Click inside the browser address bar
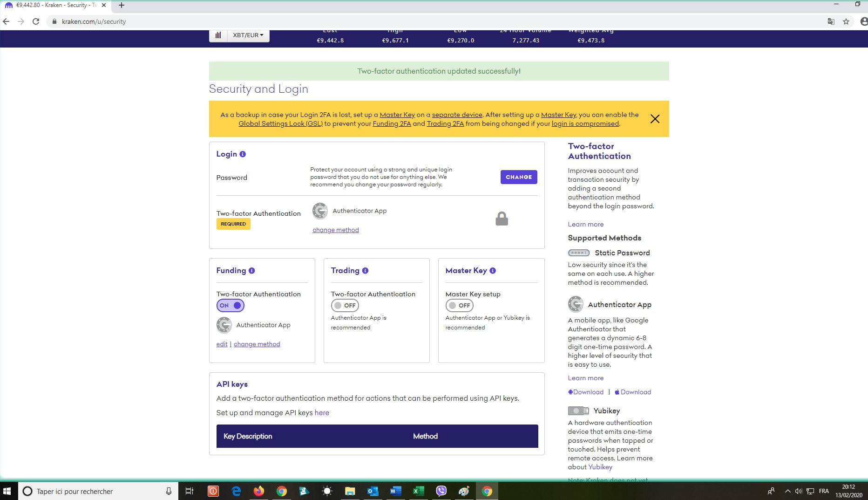 pos(186,21)
